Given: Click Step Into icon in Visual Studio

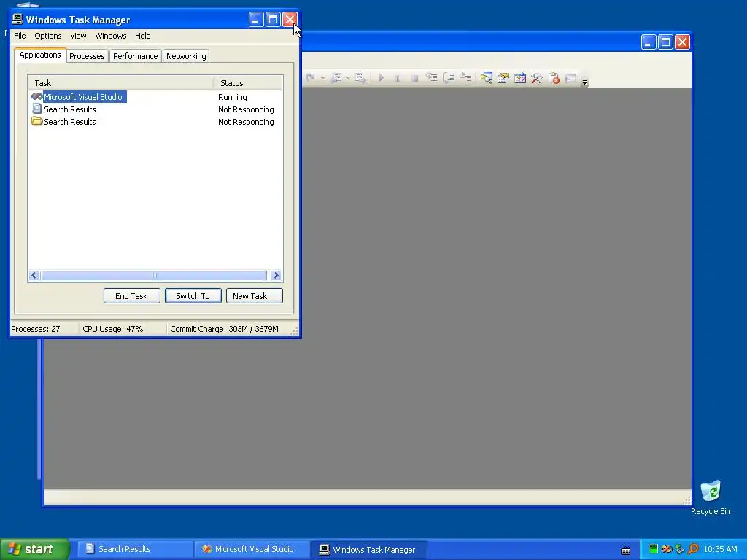Looking at the screenshot, I should 432,77.
